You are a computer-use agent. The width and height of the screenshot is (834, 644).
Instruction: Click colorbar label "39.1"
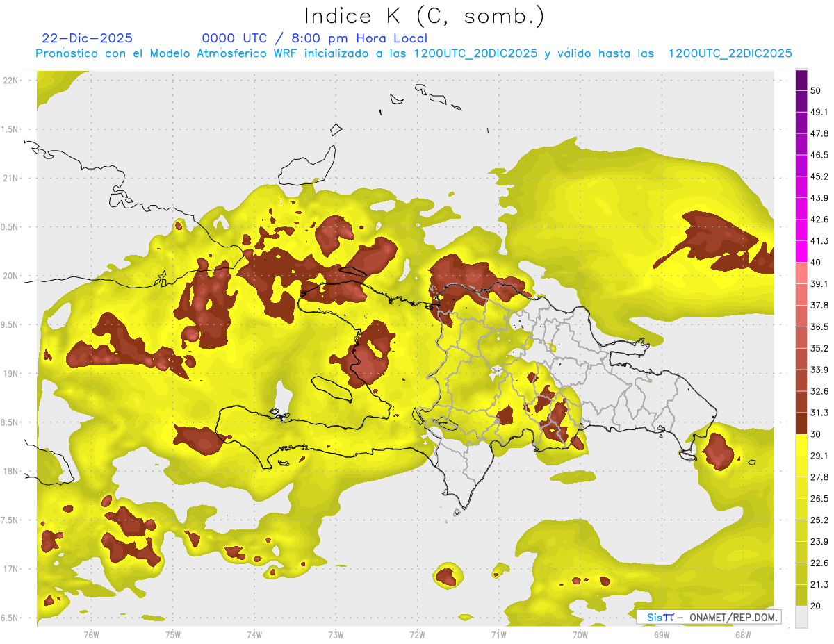(x=819, y=284)
